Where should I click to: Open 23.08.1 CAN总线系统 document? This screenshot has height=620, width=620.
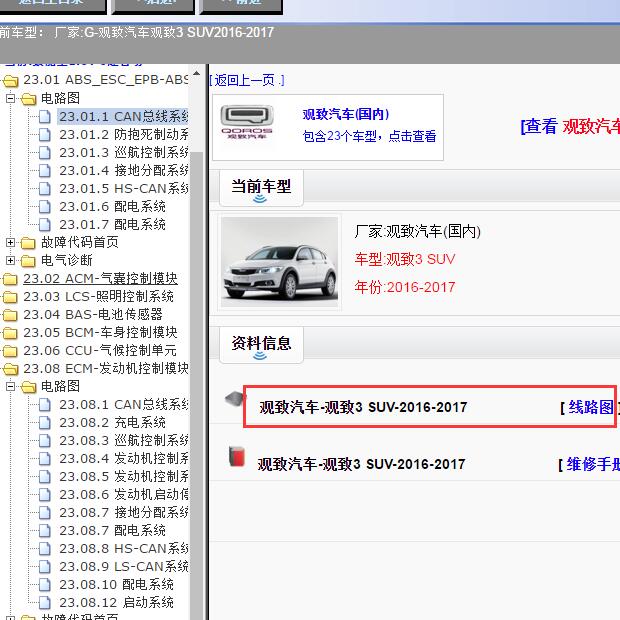point(123,405)
